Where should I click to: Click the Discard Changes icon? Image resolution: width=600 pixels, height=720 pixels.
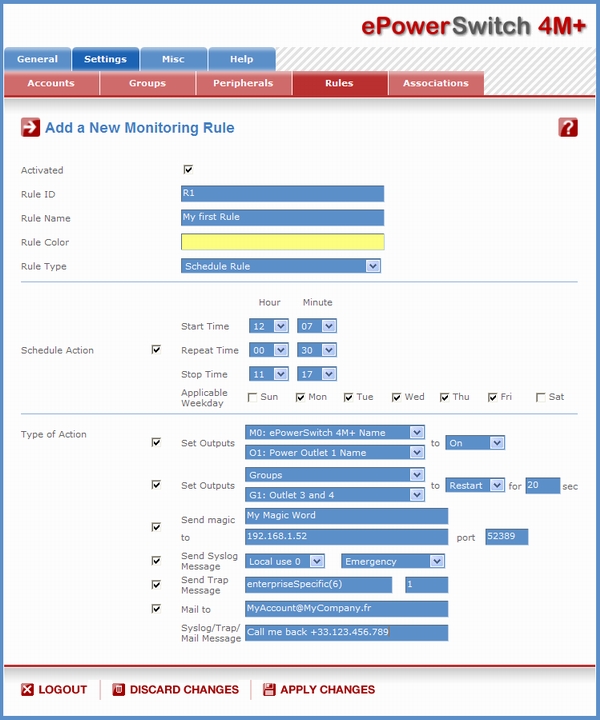[x=119, y=689]
